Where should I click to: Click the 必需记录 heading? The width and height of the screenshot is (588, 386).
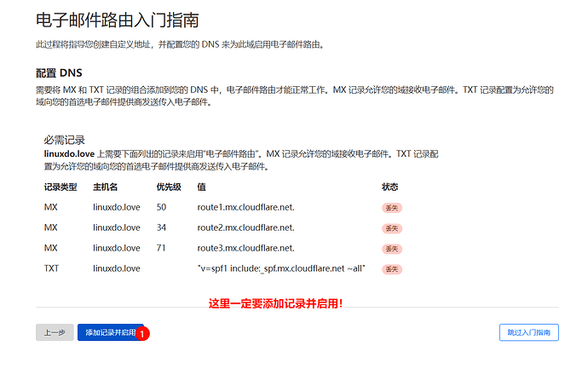click(x=65, y=141)
